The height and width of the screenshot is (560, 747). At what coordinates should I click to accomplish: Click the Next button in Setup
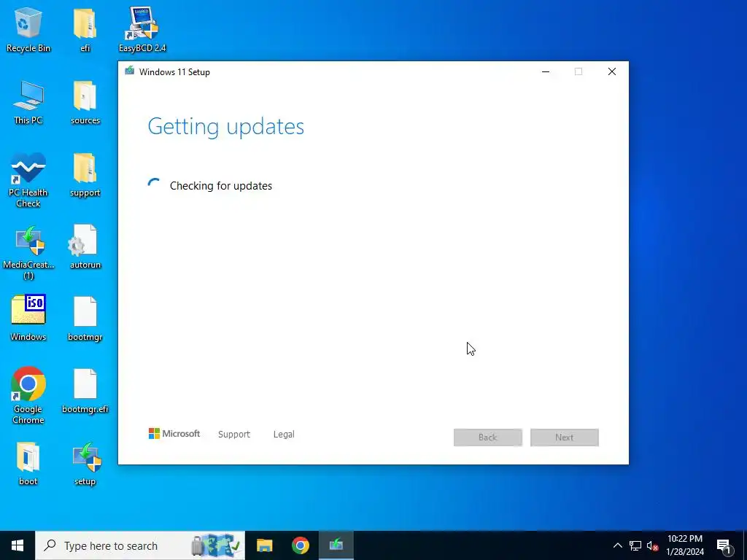click(x=565, y=437)
